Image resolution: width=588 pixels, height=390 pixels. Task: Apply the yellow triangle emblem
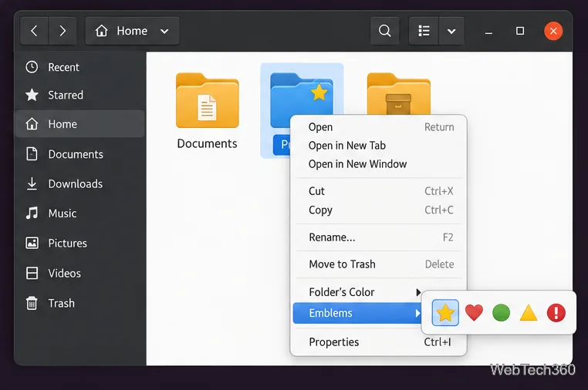(529, 313)
